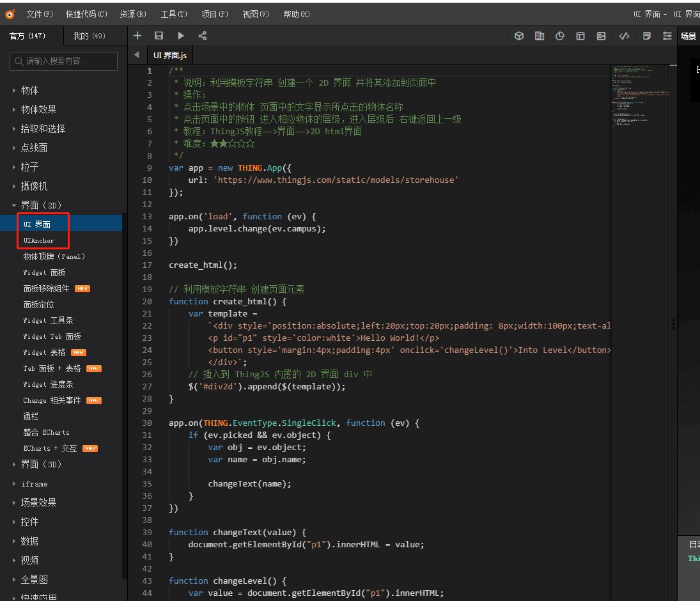Open the 视图 menu

[x=256, y=14]
